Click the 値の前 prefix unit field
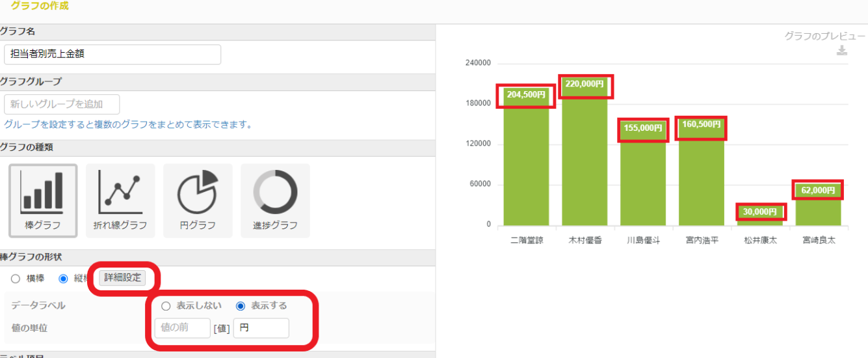Viewport: 868px width, 358px height. (182, 328)
